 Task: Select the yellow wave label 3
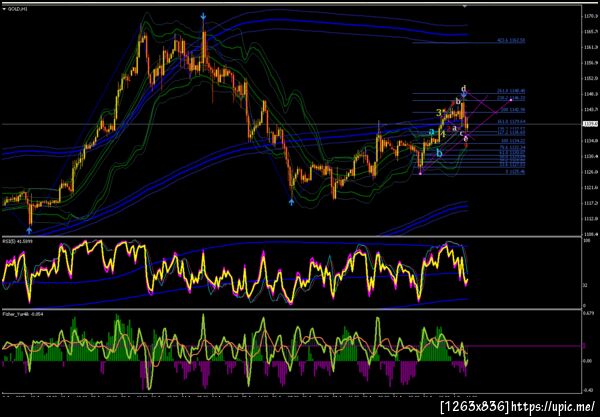pos(439,112)
